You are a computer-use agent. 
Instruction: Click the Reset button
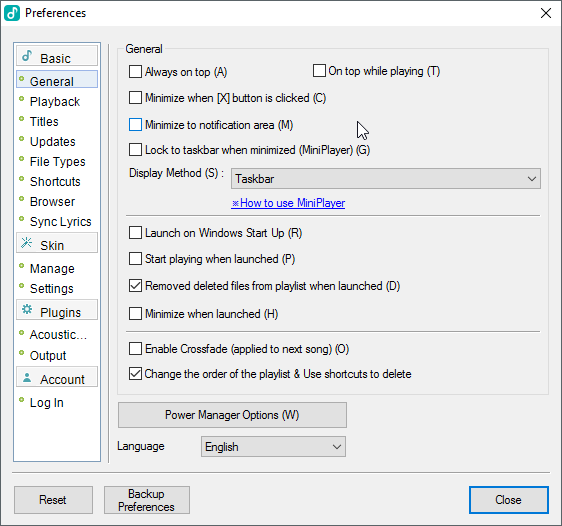53,500
